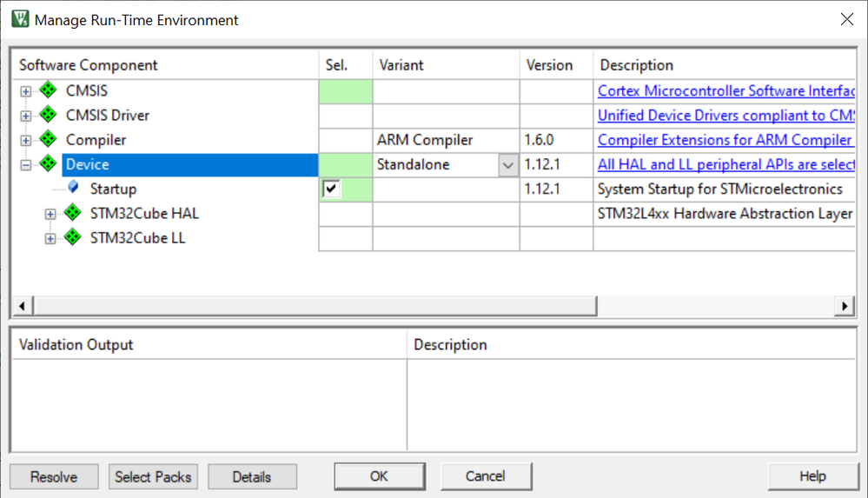Close the Manage Run-Time Environment dialog
Screen dimensions: 868x498
[847, 19]
